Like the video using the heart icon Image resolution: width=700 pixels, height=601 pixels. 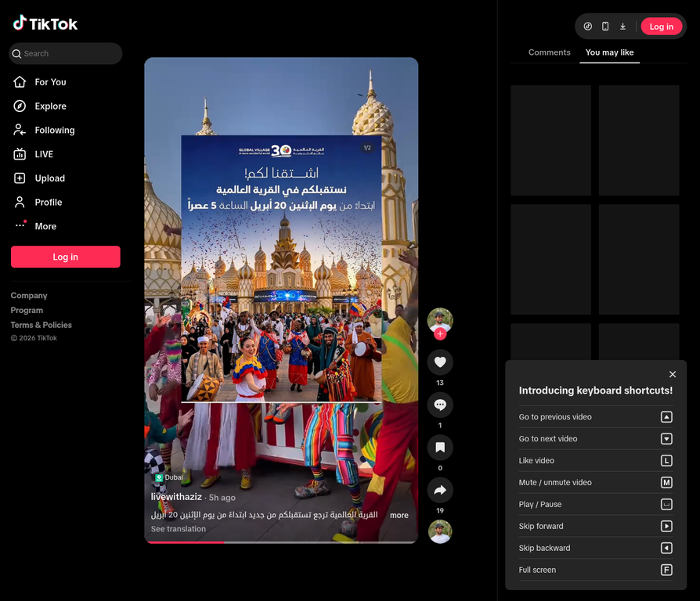(x=440, y=362)
